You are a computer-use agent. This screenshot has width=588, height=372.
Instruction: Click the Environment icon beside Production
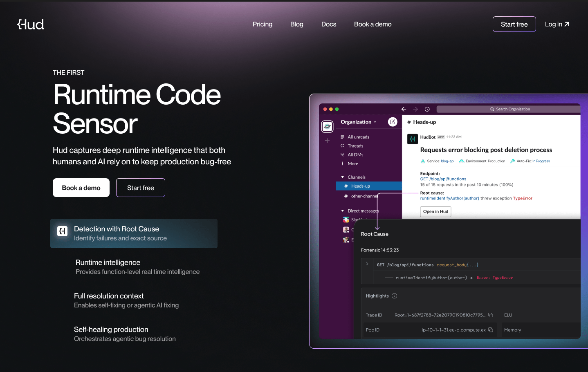[x=461, y=161]
